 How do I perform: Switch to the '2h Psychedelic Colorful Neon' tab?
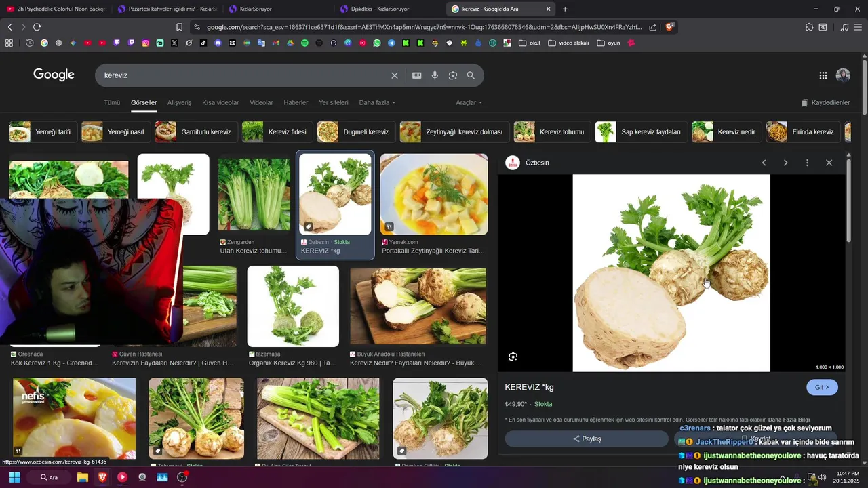click(x=56, y=9)
